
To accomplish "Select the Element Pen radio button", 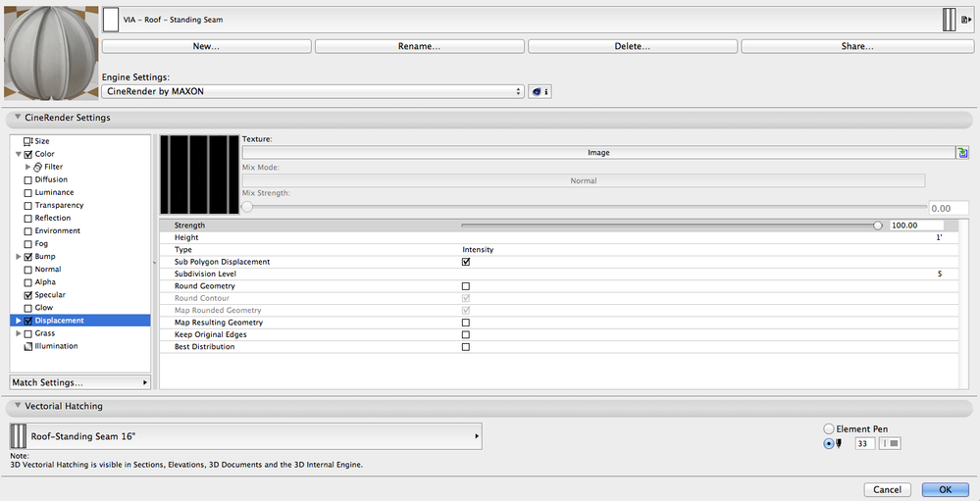I will 829,429.
